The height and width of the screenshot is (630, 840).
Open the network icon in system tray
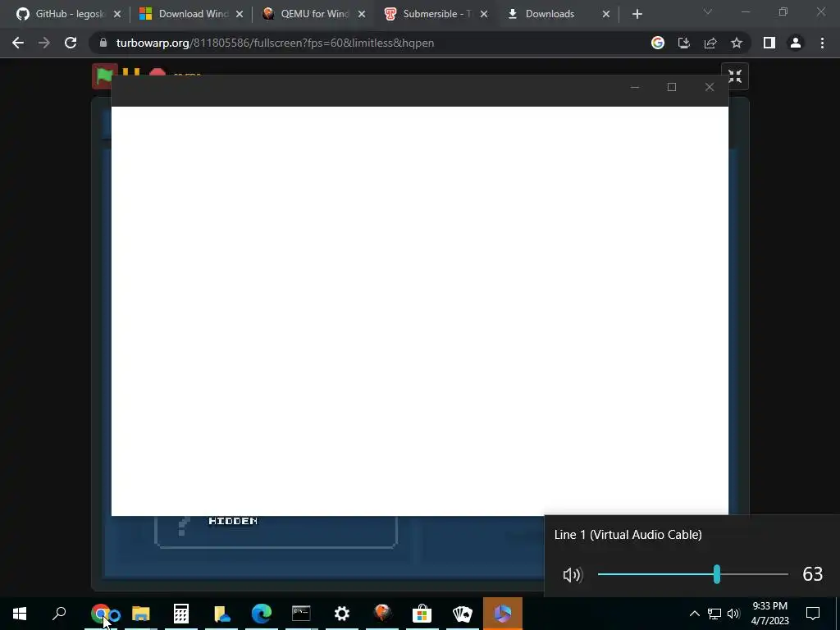coord(714,614)
